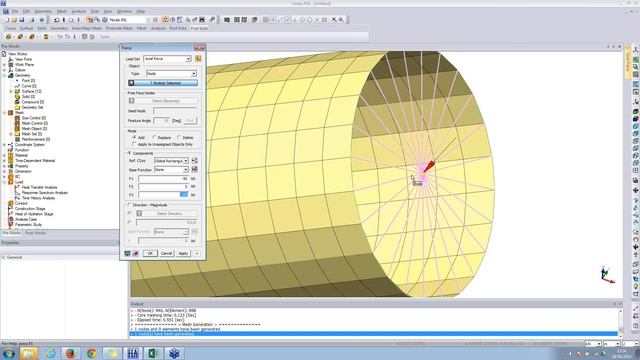Open the Geometry menu
The height and width of the screenshot is (360, 640).
click(x=43, y=11)
